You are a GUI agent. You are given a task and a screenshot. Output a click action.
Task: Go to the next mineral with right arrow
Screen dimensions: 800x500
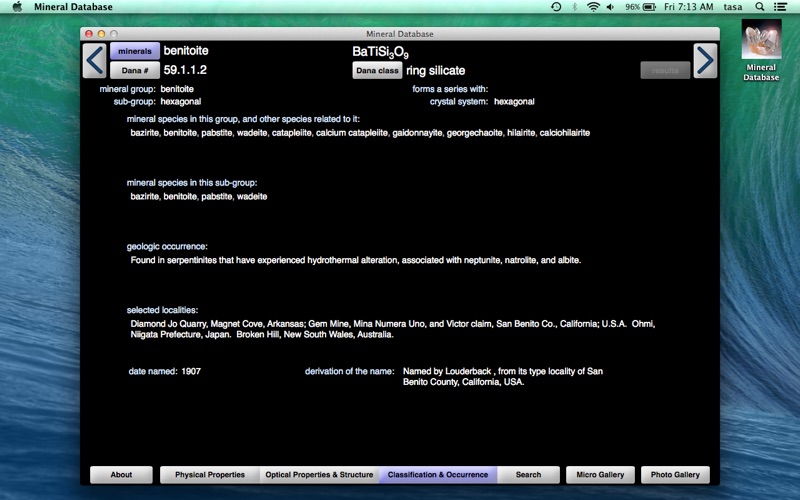pyautogui.click(x=705, y=61)
